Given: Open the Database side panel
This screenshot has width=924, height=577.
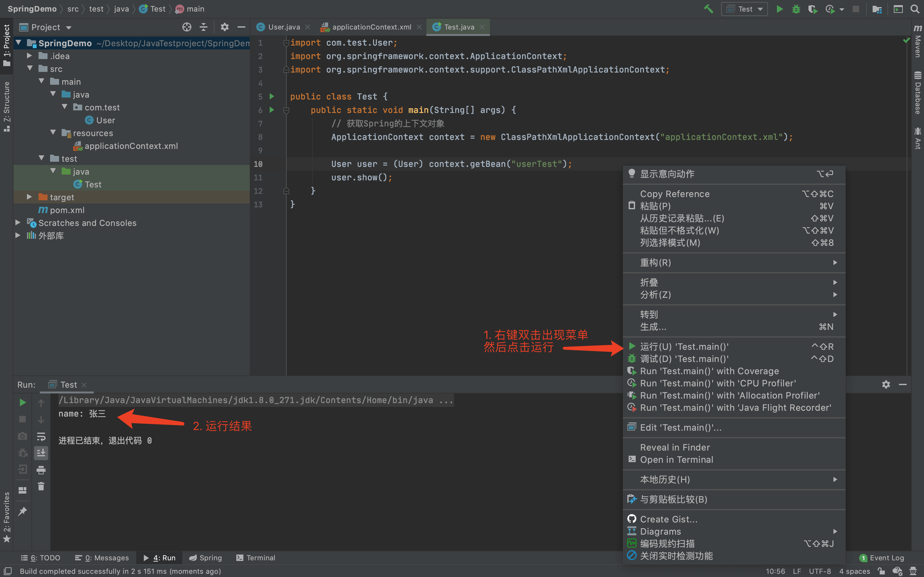Looking at the screenshot, I should [918, 92].
